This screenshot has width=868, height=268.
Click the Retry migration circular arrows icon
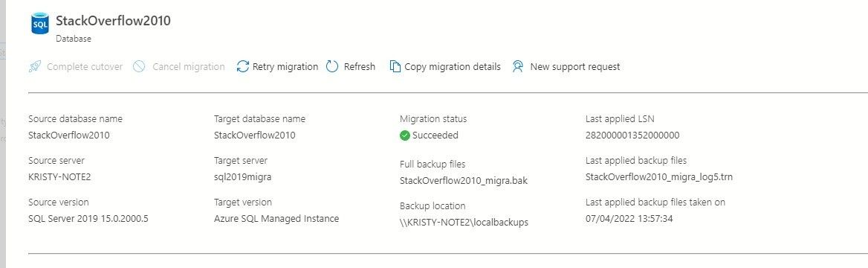[242, 66]
